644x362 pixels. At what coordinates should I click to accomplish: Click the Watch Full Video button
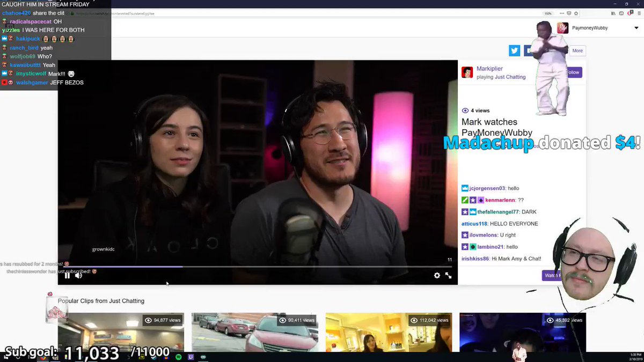(553, 275)
